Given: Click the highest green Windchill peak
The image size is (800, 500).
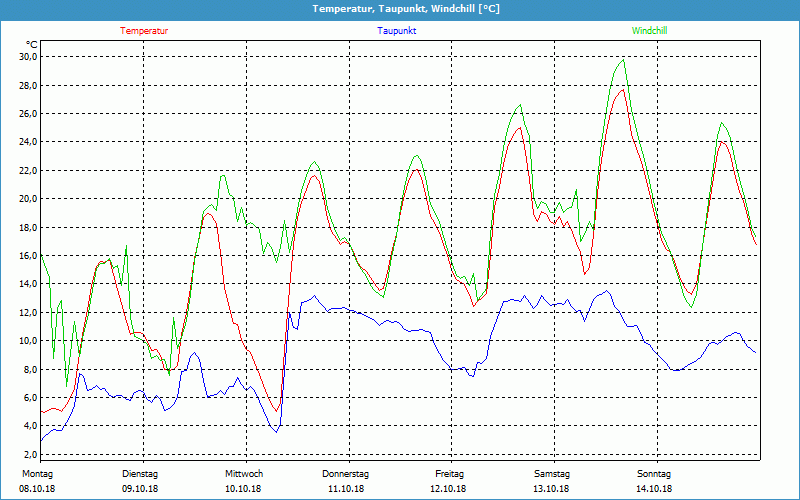Looking at the screenshot, I should (623, 60).
